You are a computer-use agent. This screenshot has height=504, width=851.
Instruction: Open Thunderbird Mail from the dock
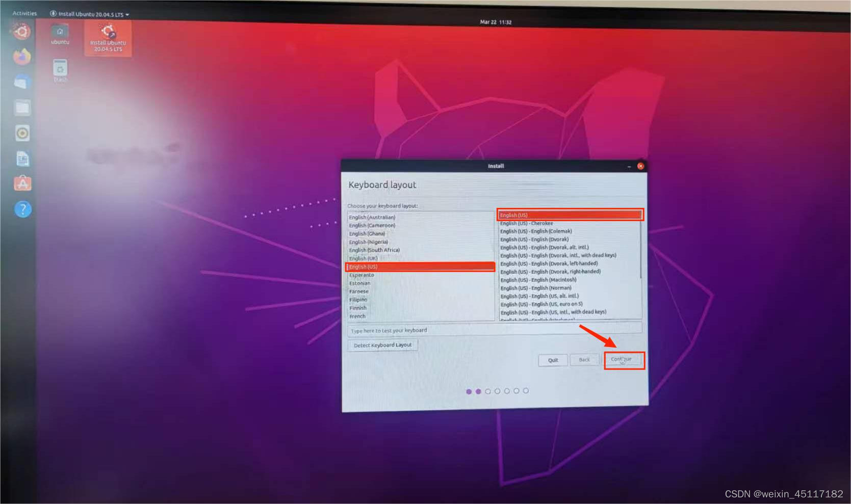tap(22, 82)
